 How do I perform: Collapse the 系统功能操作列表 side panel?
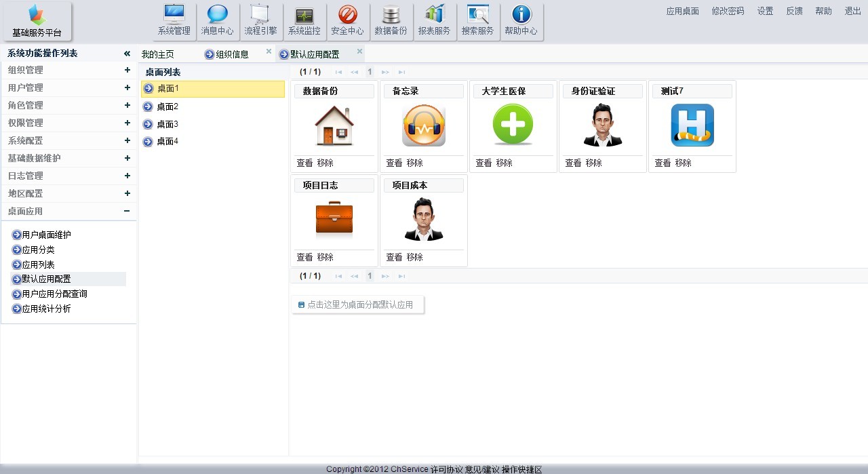tap(127, 54)
